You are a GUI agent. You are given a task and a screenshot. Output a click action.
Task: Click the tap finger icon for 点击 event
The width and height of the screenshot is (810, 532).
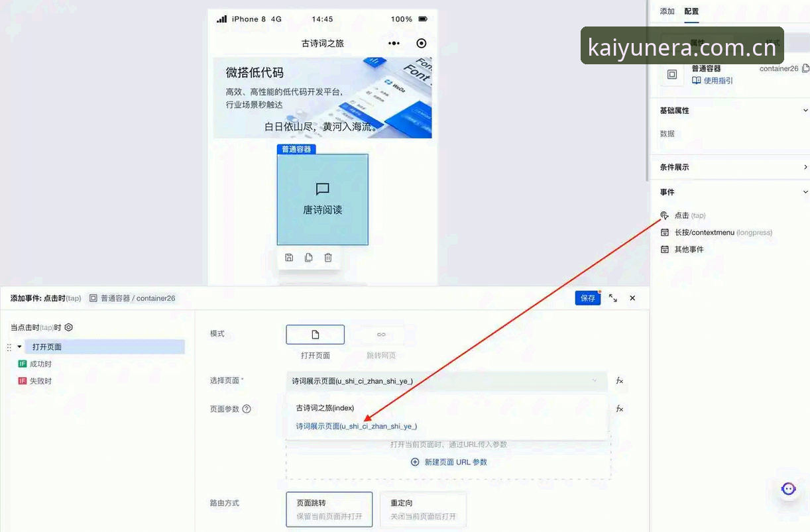665,215
